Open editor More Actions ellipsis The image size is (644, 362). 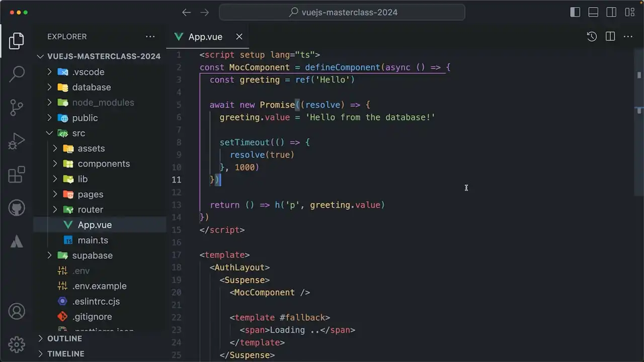coord(628,37)
